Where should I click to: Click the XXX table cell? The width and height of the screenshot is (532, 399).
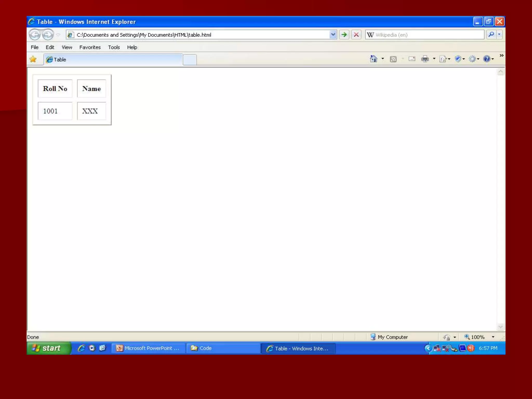[91, 111]
